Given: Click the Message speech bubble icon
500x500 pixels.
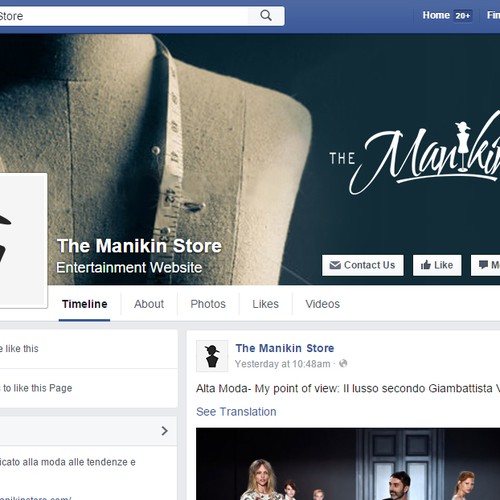Looking at the screenshot, I should coord(483,265).
